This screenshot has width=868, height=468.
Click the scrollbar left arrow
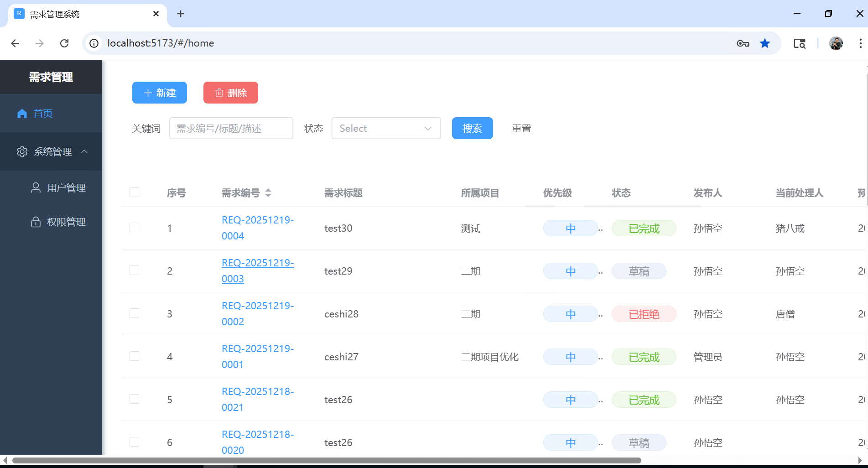click(5, 460)
